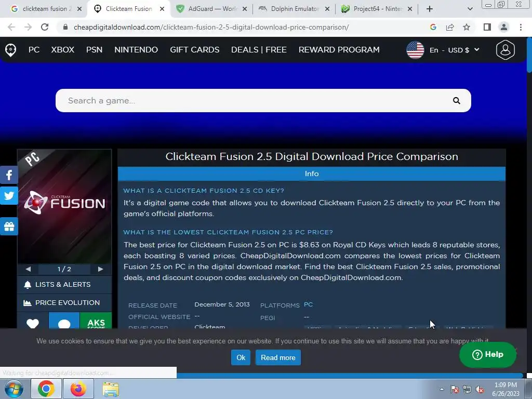
Task: Open the PC menu item
Action: click(x=34, y=50)
